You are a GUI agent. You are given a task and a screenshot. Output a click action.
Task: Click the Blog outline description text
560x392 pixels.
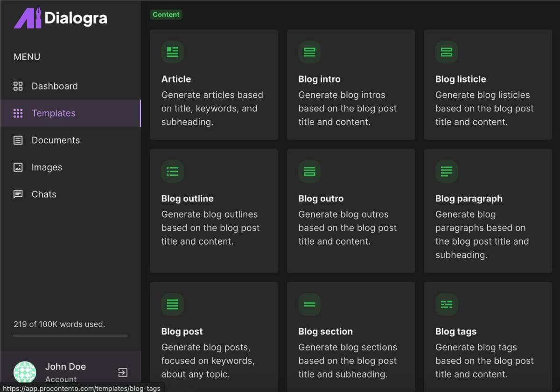coord(210,228)
